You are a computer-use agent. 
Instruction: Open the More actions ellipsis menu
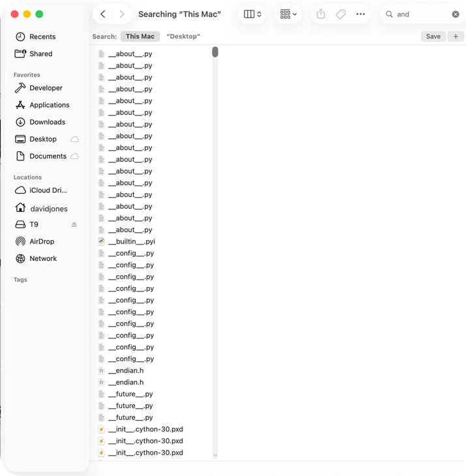point(360,14)
